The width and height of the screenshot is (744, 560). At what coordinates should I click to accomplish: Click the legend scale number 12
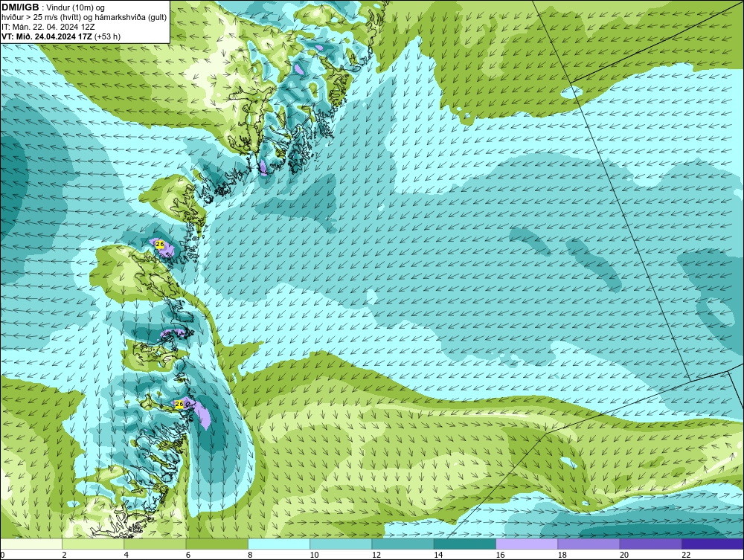tap(376, 555)
